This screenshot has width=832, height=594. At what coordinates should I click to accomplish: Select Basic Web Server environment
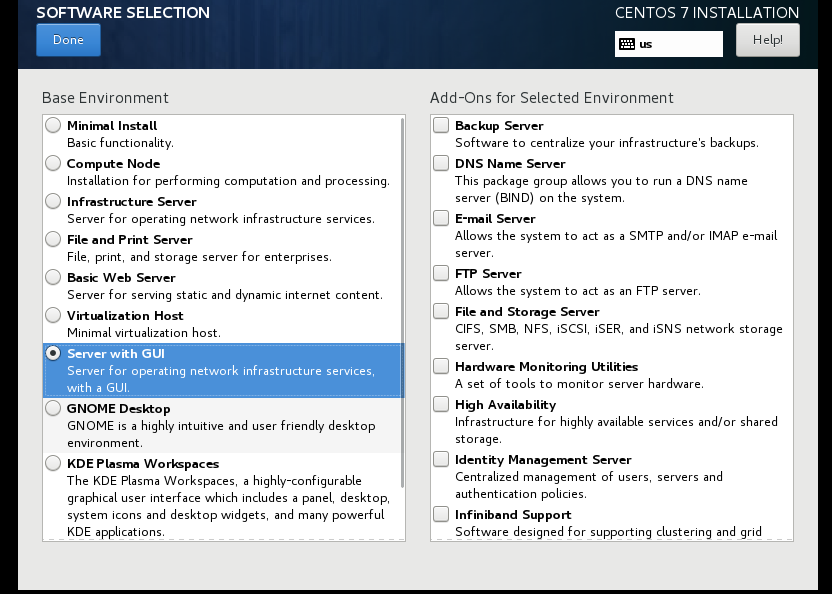click(53, 277)
